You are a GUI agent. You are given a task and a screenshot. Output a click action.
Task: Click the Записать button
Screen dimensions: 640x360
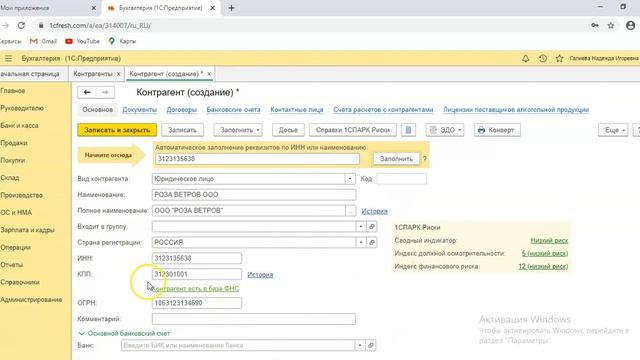[182, 130]
